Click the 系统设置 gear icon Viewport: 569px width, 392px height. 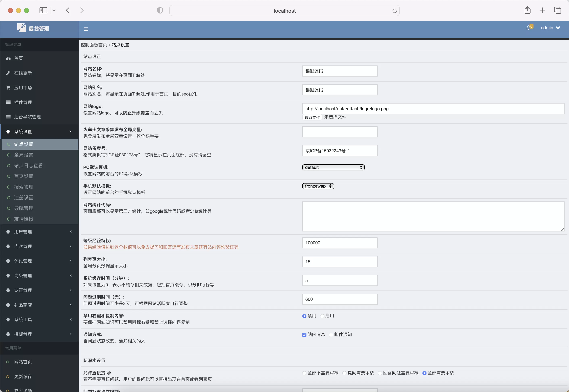8,132
